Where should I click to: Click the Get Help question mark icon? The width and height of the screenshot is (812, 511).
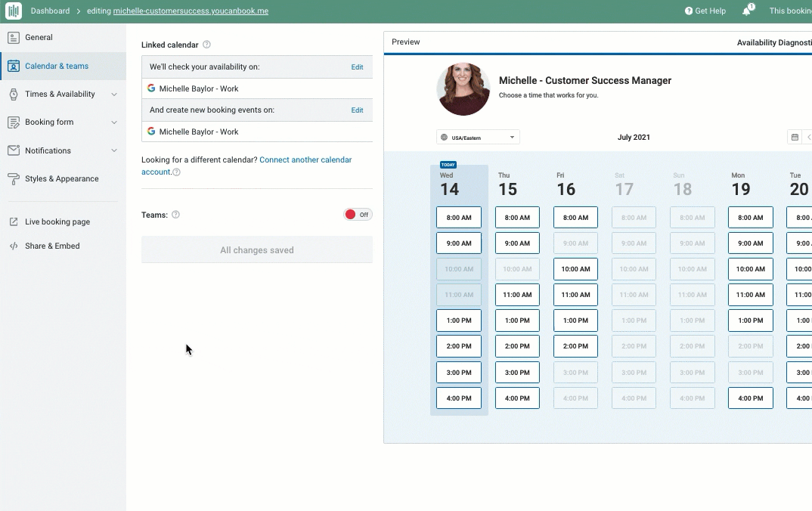[x=688, y=11]
